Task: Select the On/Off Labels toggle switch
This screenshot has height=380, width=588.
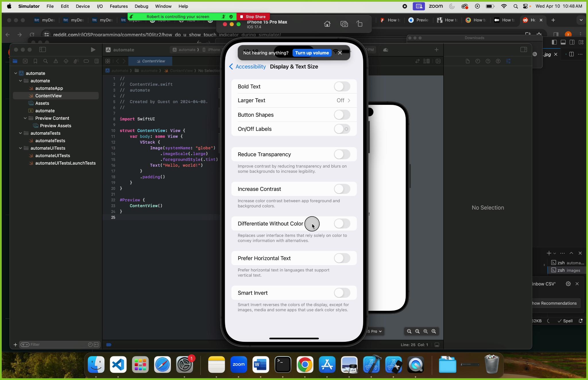Action: 342,129
